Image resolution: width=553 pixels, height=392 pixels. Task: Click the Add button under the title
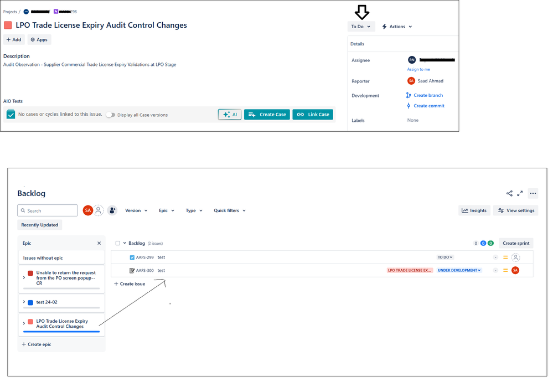click(x=14, y=39)
